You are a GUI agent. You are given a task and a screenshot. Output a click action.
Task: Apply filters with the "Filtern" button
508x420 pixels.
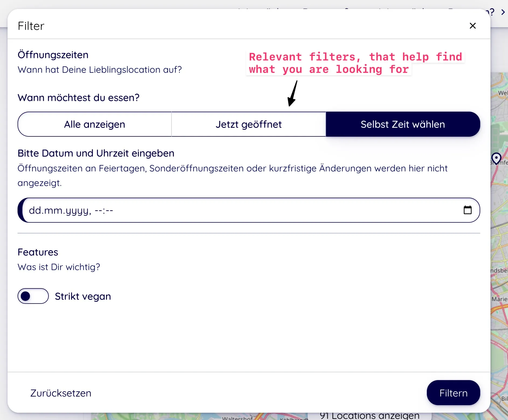(x=453, y=393)
